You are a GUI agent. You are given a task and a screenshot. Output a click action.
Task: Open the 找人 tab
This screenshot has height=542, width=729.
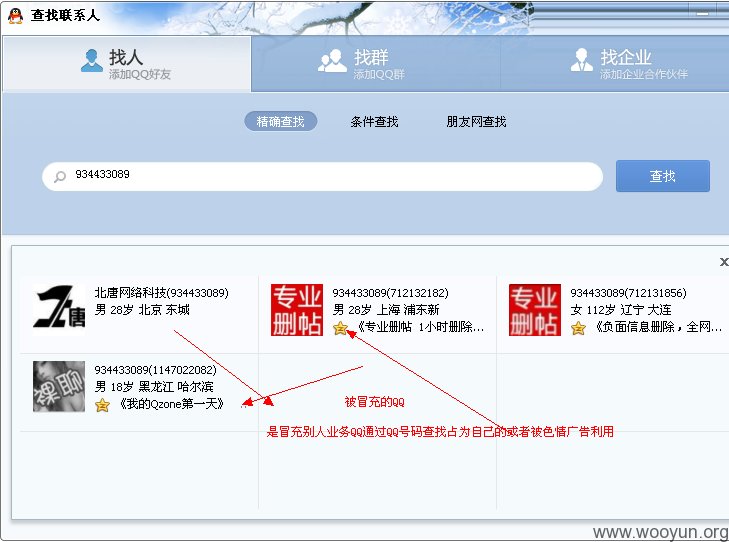(x=127, y=63)
